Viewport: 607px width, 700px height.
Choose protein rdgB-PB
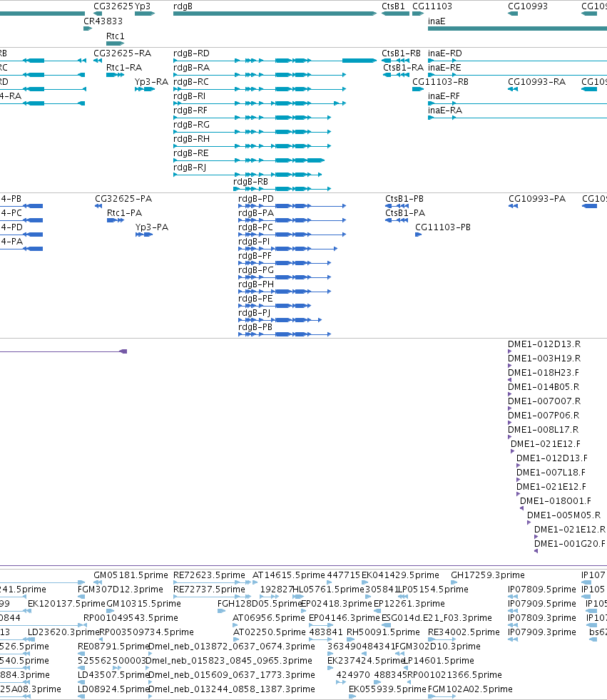(255, 327)
